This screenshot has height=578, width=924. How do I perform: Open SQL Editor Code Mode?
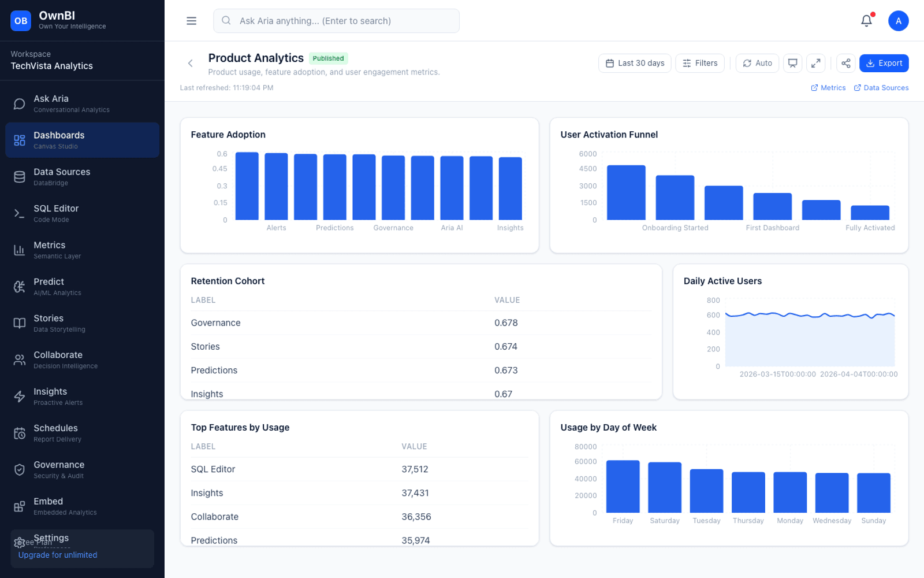click(x=82, y=213)
